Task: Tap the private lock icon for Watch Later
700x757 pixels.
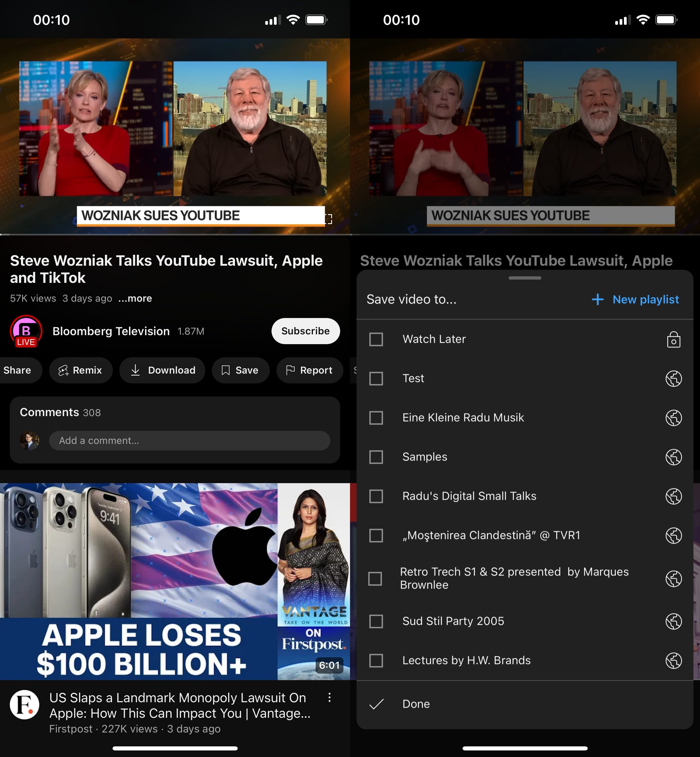Action: (x=674, y=339)
